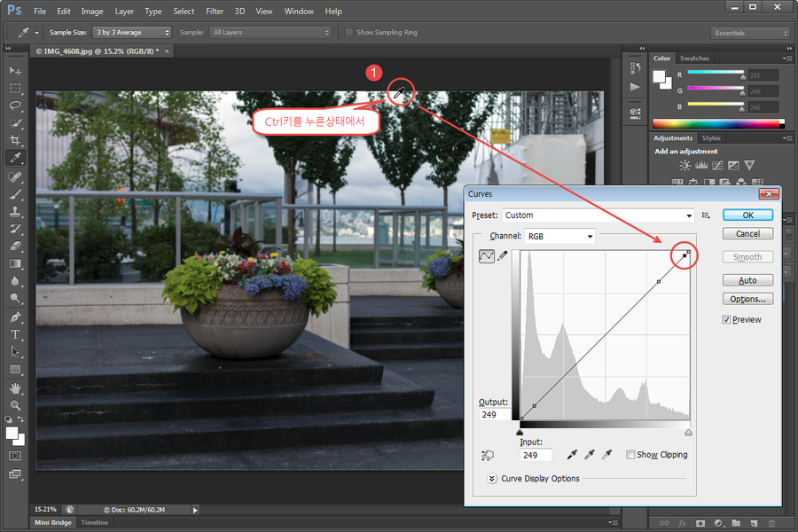This screenshot has width=798, height=532.
Task: Open the Essentials workspace dropdown
Action: (x=749, y=33)
